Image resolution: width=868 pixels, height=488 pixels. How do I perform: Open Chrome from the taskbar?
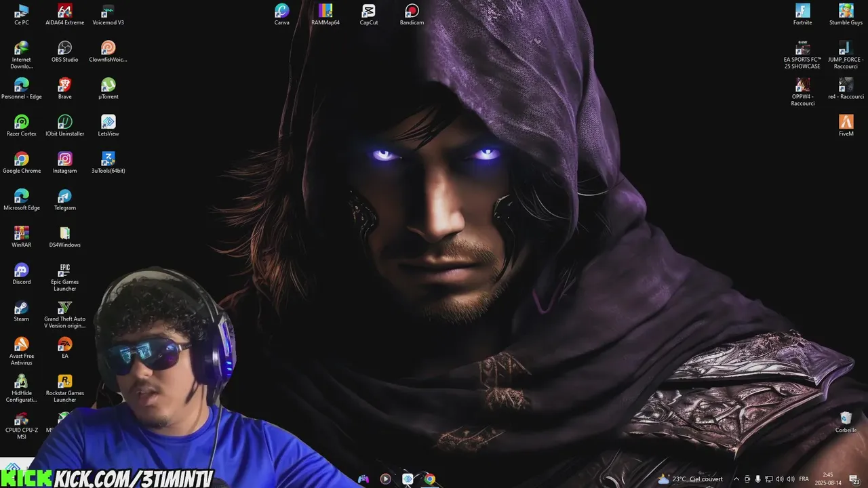click(x=429, y=479)
